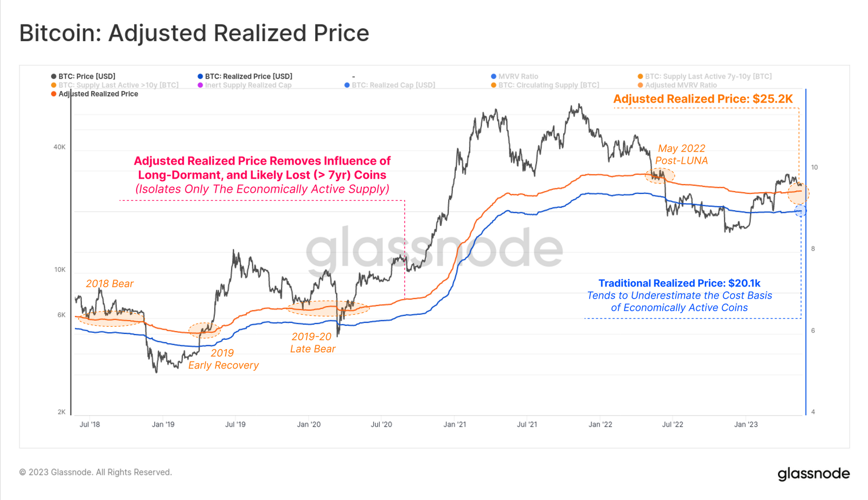Click the Traditional Realized Price: $20.1k label
Screen dimensions: 868x500
(679, 283)
